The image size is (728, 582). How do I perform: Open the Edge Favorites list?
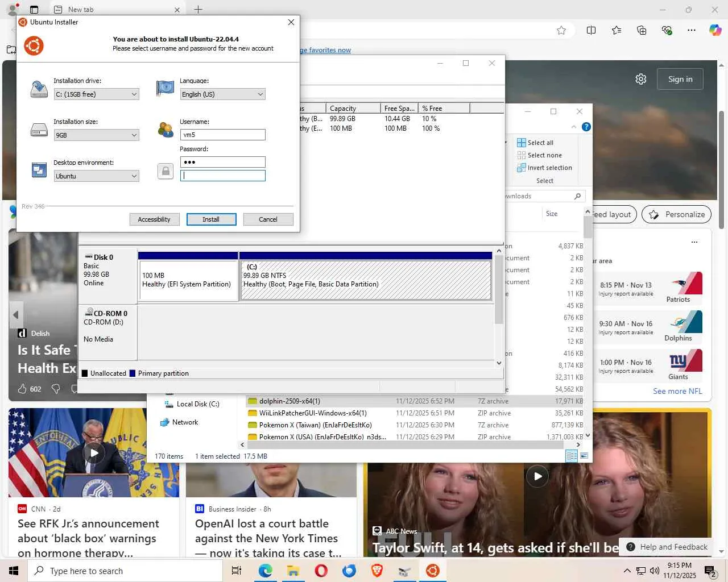click(617, 30)
